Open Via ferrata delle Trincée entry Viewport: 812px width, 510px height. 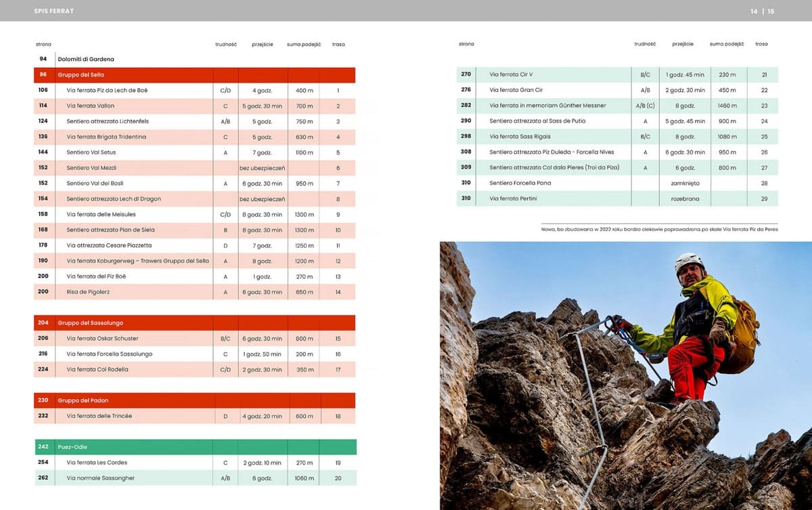[x=99, y=416]
